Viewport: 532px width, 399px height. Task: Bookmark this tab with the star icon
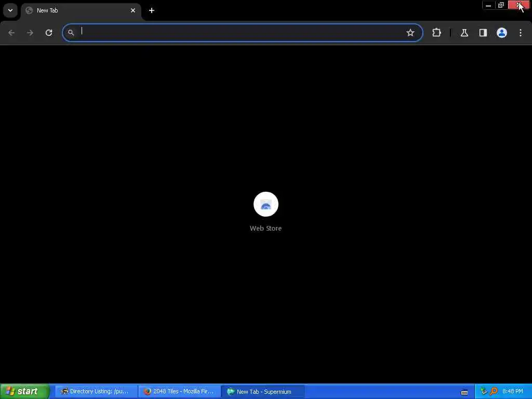(410, 33)
